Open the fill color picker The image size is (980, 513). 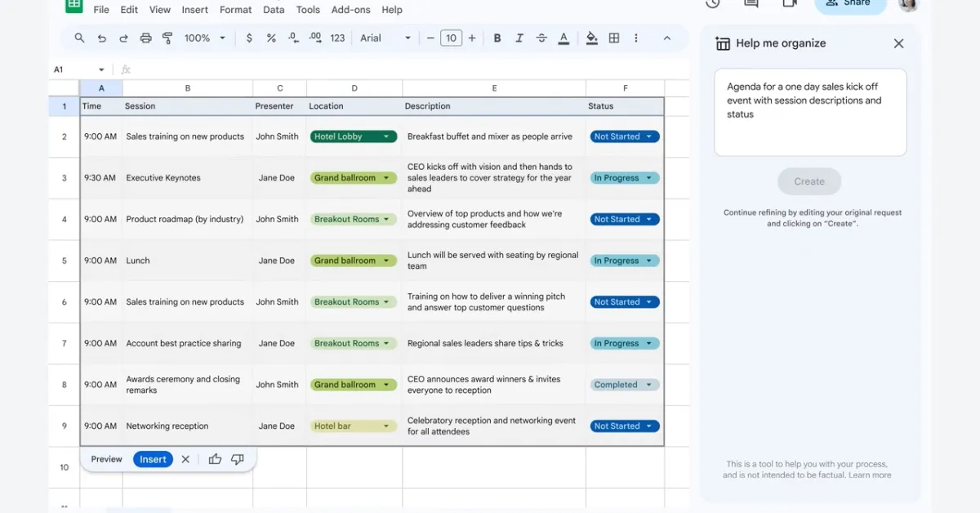click(591, 38)
